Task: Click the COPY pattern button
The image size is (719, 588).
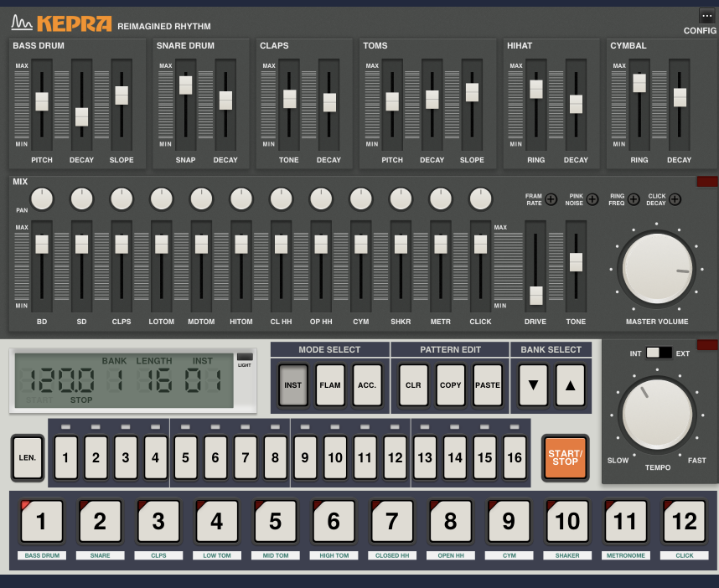Action: (450, 385)
